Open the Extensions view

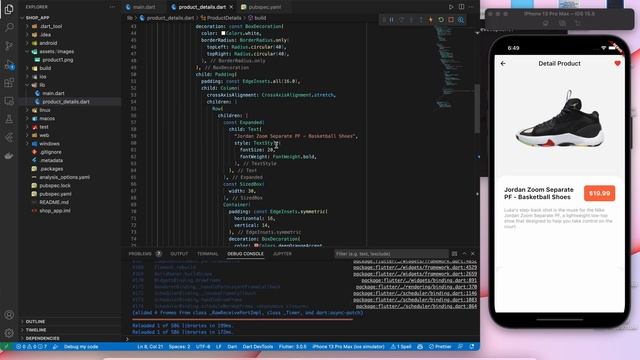coord(9,83)
